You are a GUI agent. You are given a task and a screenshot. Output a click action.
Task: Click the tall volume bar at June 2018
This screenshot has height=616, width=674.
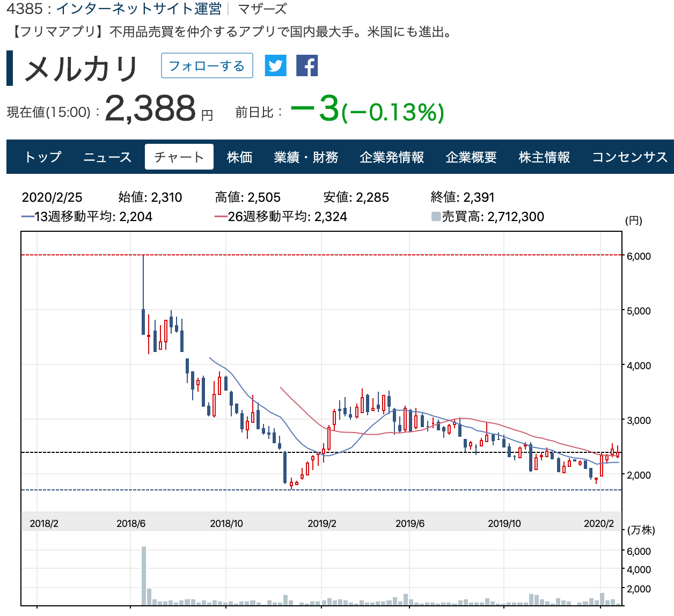click(144, 575)
